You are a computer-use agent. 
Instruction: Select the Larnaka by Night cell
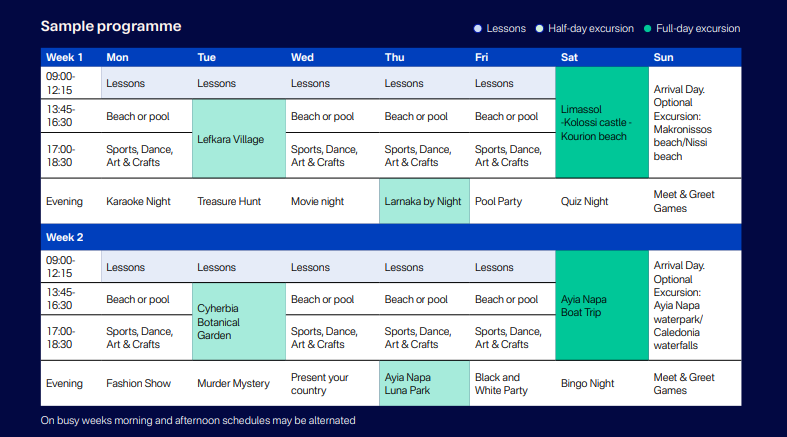point(423,201)
